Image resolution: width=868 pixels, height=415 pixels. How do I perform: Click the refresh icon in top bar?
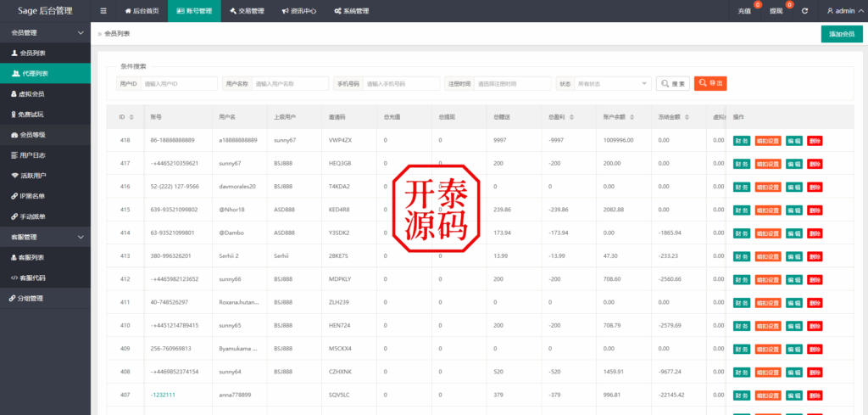pos(804,11)
